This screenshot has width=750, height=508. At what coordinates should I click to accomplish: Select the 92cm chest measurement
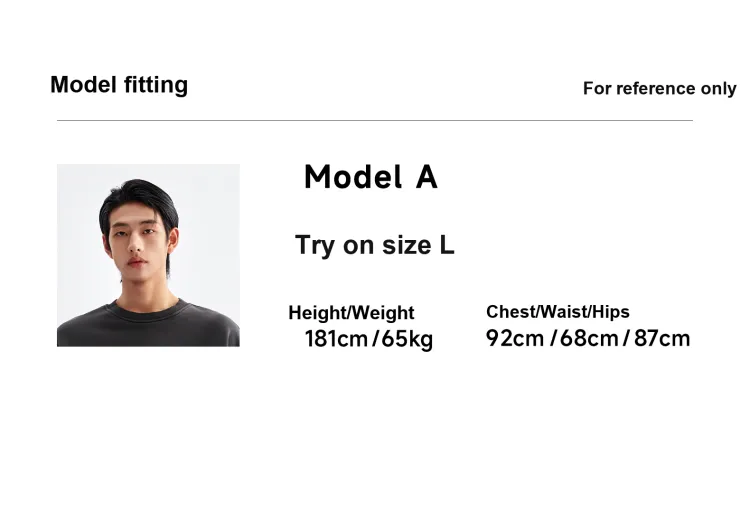[515, 338]
